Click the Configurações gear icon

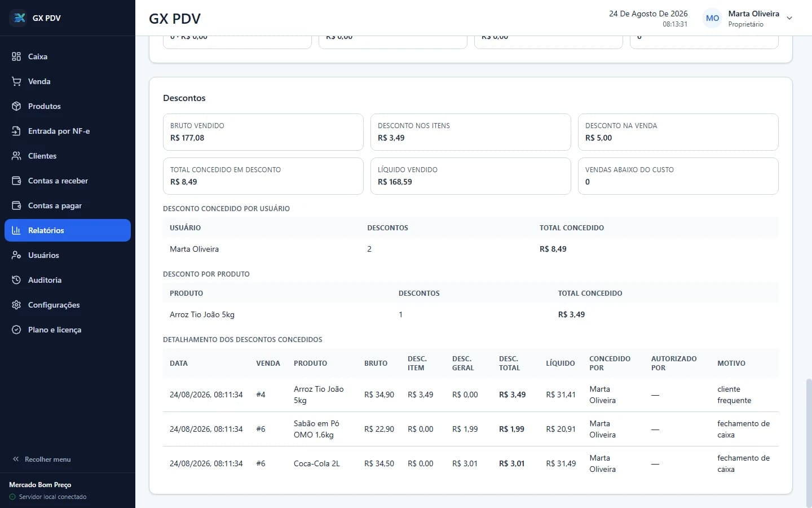(16, 305)
